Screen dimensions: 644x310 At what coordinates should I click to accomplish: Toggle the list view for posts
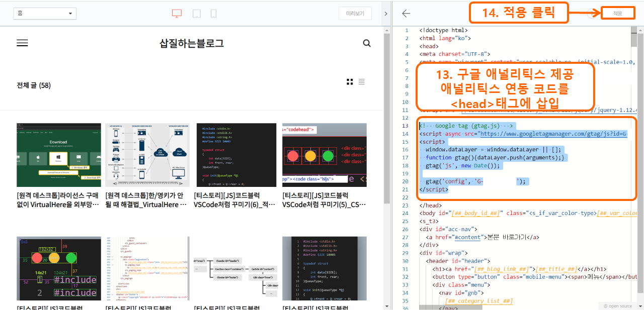pyautogui.click(x=362, y=81)
